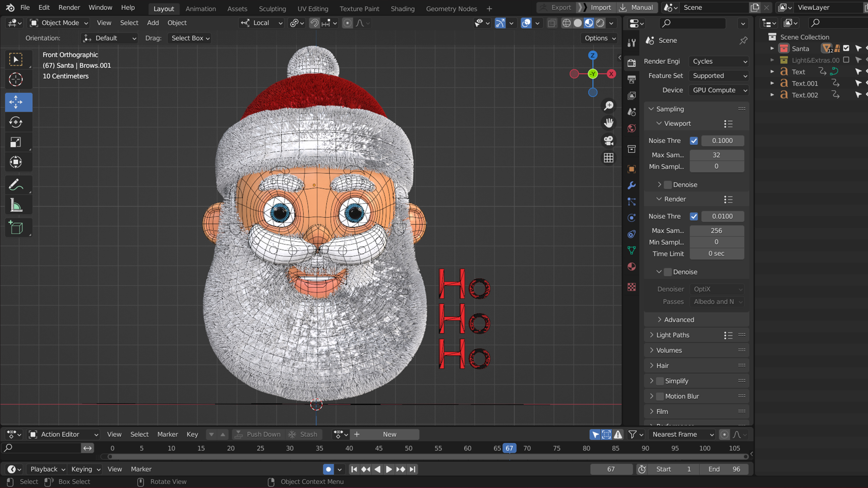Open the Output properties tab
The image size is (868, 488).
(x=632, y=79)
